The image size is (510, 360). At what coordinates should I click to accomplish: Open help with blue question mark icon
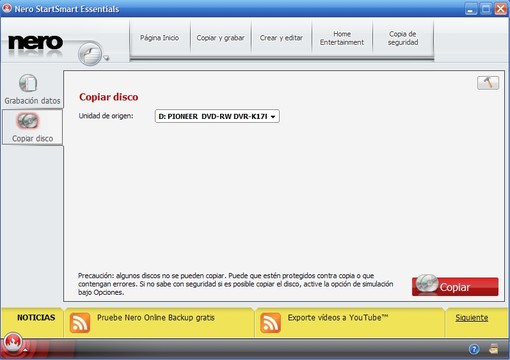474,349
